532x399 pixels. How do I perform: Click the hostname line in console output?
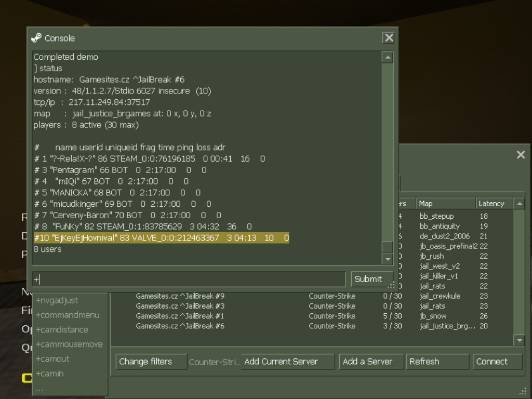[109, 79]
